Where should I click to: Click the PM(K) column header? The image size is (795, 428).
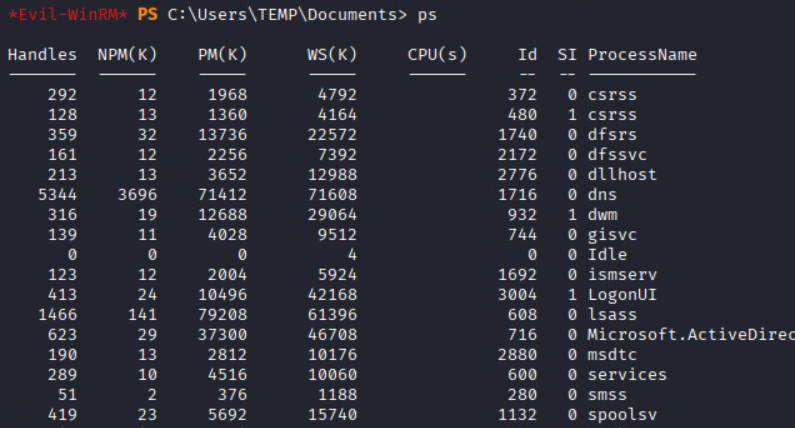(222, 55)
